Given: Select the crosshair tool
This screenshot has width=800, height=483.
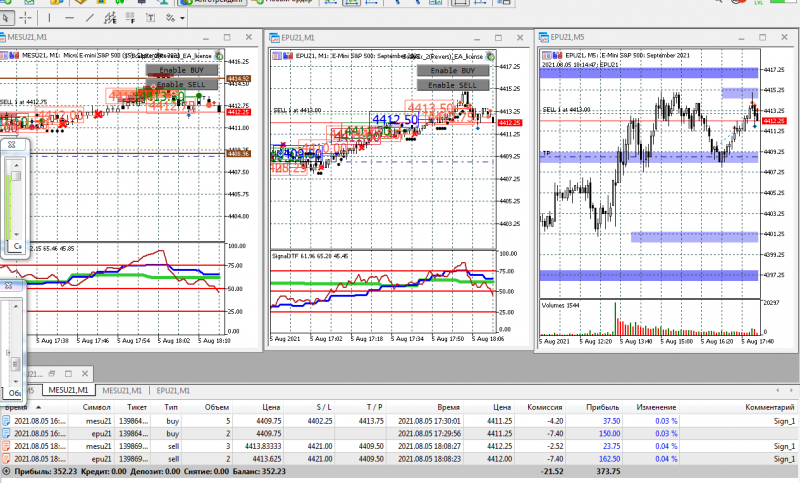Looking at the screenshot, I should tap(25, 18).
